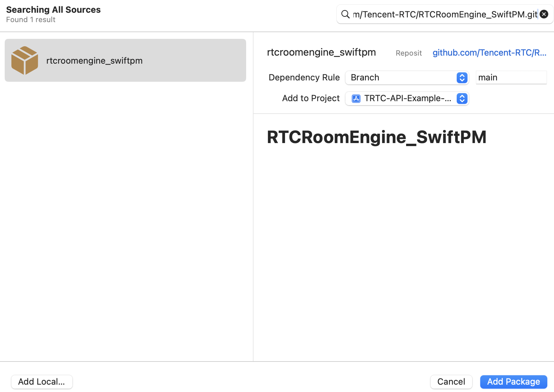Click the package URL search field

coord(444,14)
